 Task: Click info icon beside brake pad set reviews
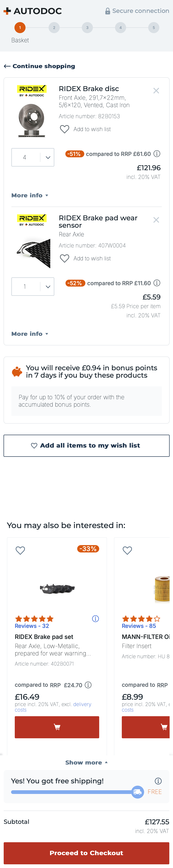(x=96, y=619)
